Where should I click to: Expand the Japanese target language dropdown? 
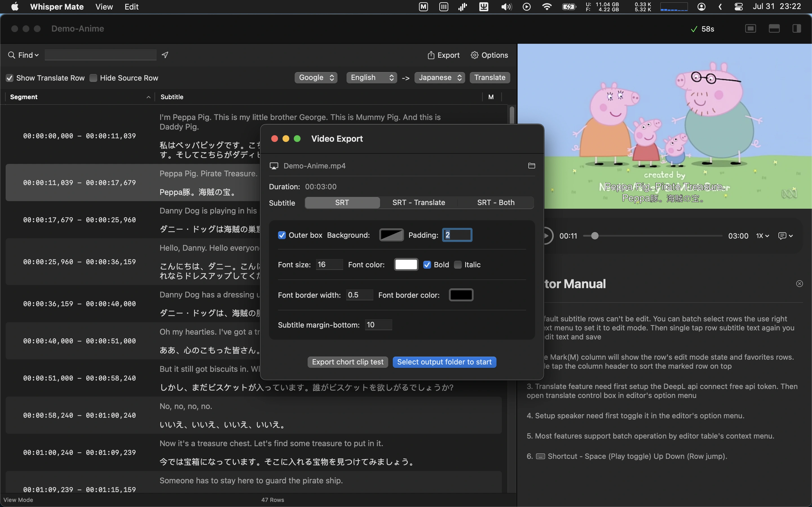click(x=440, y=77)
